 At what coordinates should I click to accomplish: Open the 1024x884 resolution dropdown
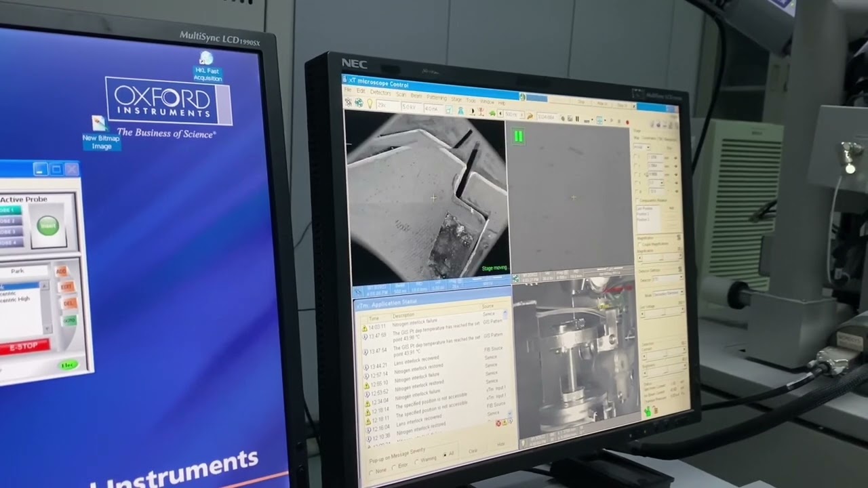tap(546, 117)
